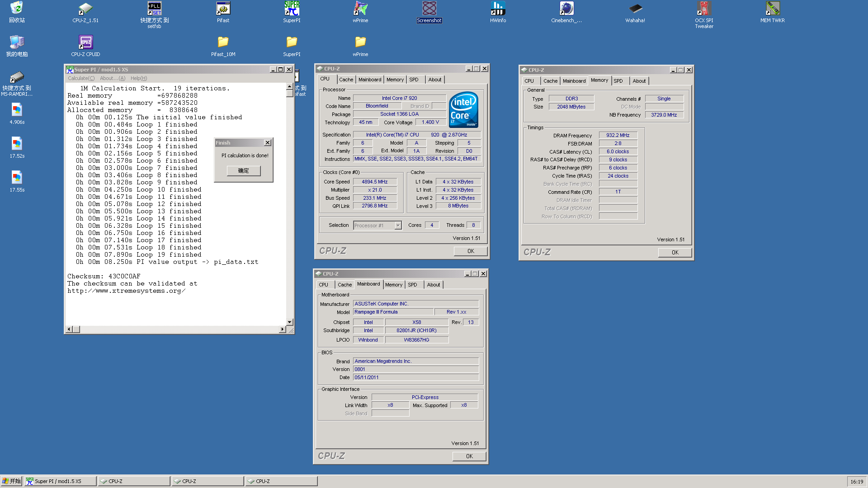Confirm the PI calculation done dialog
The image size is (868, 488).
click(244, 171)
